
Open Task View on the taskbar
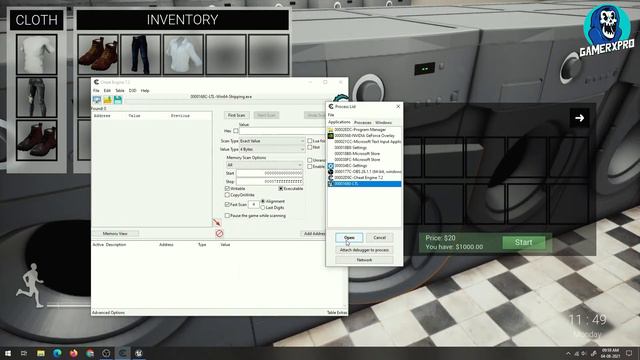point(24,353)
